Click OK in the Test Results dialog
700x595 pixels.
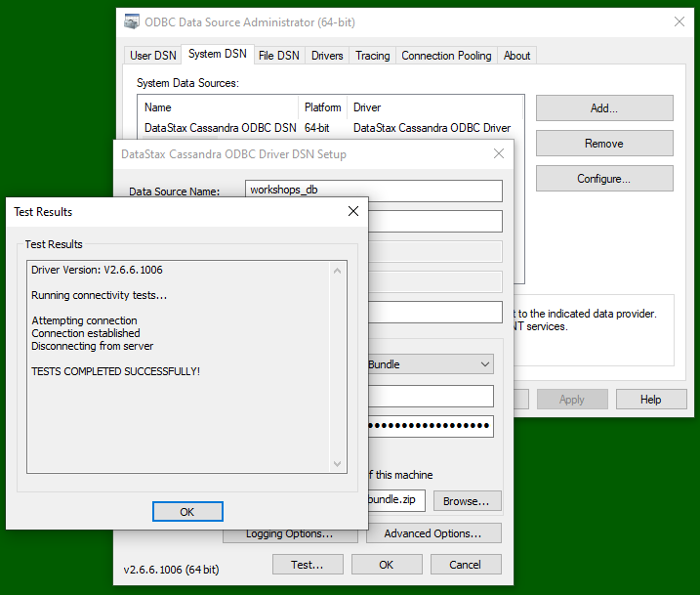coord(187,512)
